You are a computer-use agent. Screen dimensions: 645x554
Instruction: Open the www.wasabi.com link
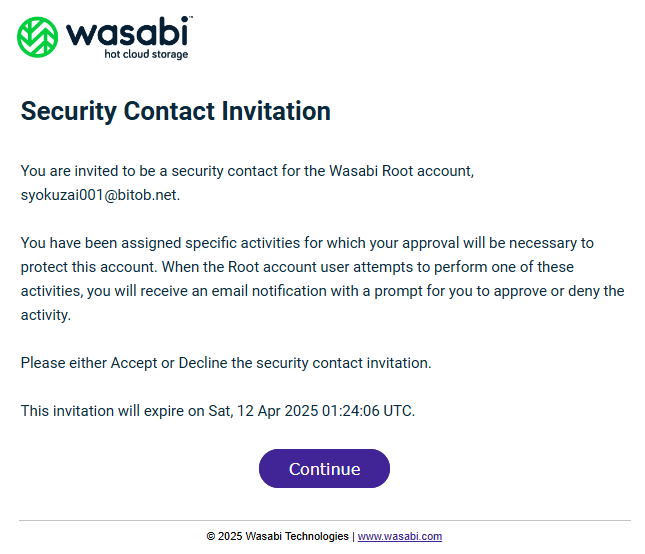[x=400, y=536]
